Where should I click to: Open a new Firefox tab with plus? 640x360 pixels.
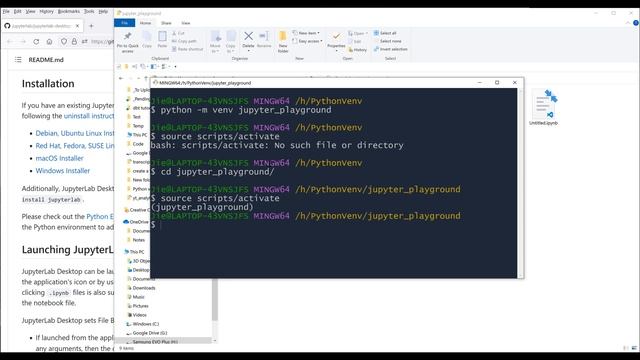[x=91, y=26]
